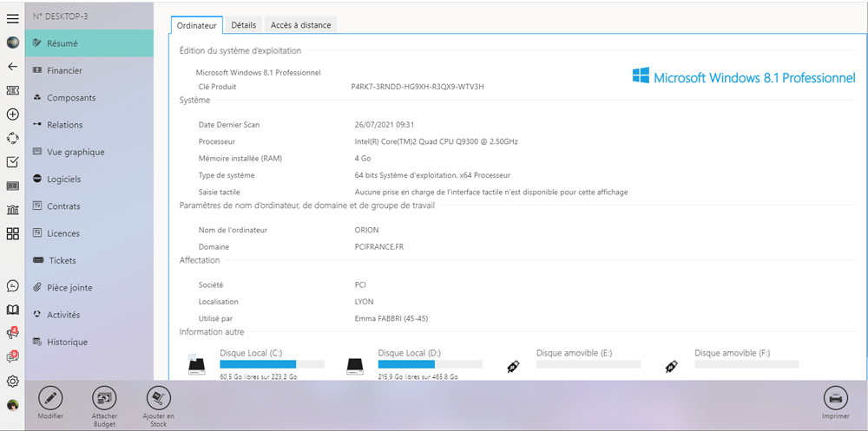Click the four-squares dashboard icon

[x=12, y=233]
